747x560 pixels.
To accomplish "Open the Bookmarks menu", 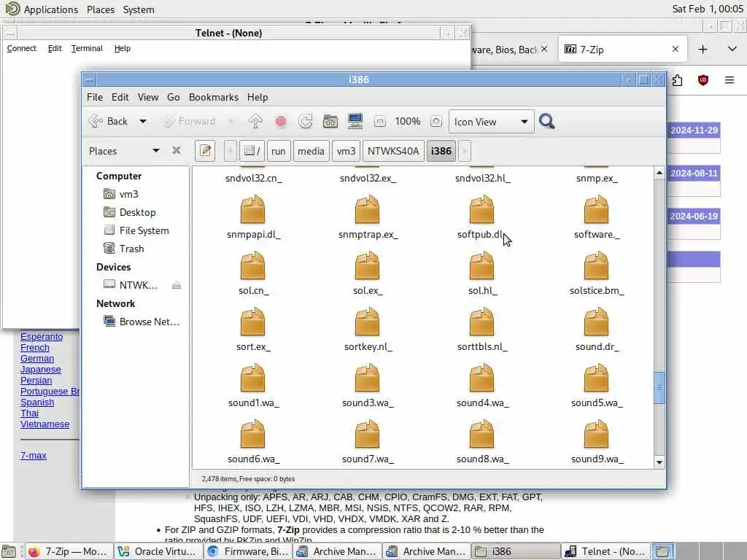I will coord(214,97).
